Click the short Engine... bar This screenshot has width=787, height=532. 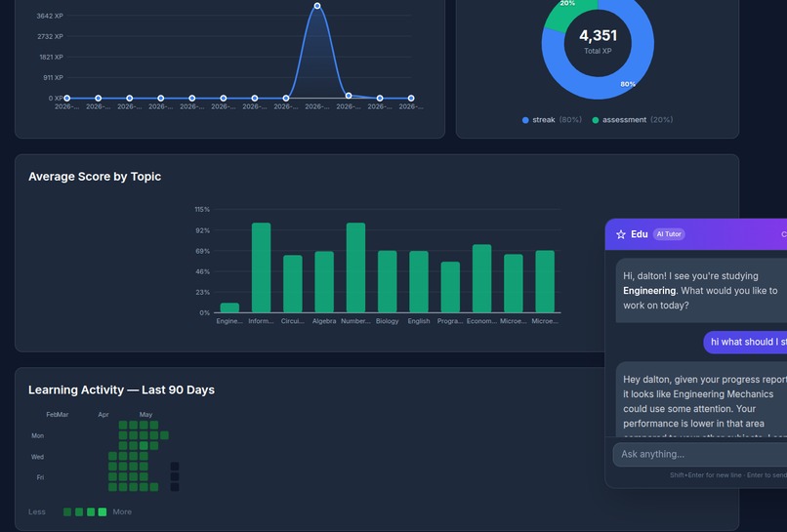pos(229,307)
